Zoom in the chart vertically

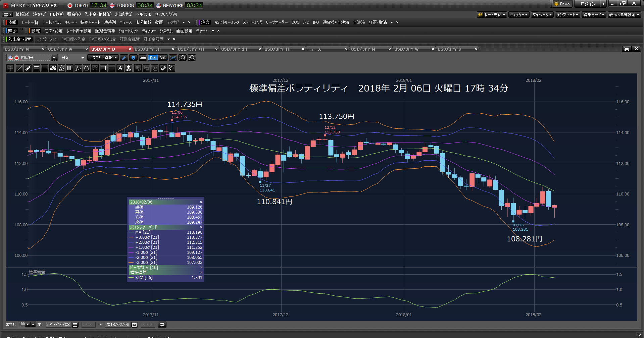pyautogui.click(x=192, y=58)
